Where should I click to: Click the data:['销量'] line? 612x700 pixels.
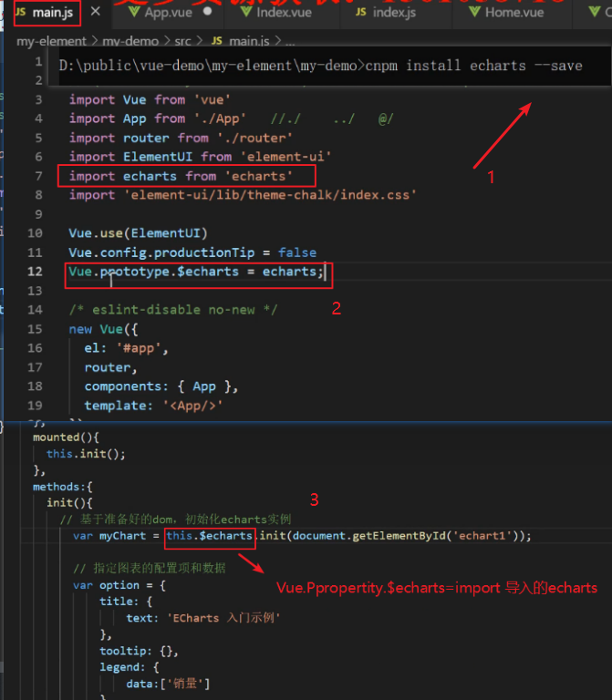point(168,684)
